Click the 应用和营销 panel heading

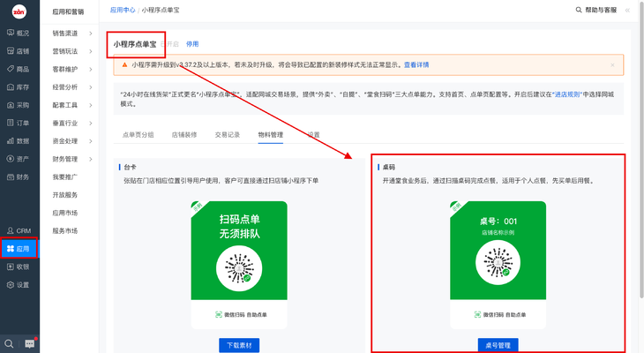tap(68, 12)
